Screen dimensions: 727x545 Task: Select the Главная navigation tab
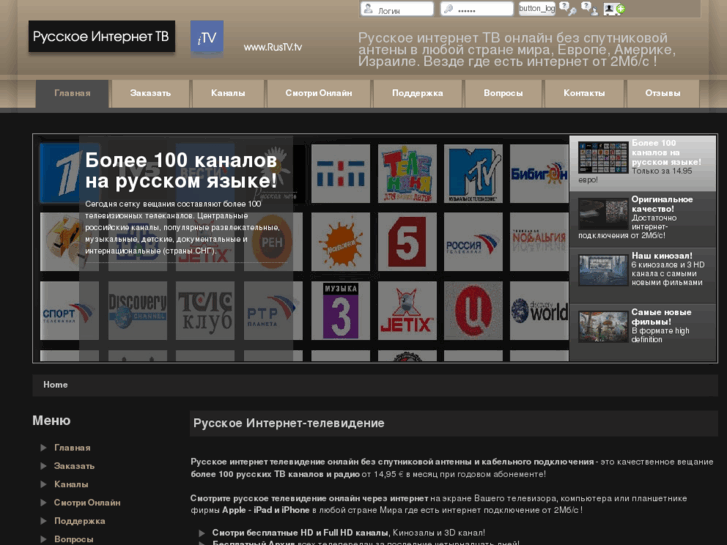click(72, 93)
